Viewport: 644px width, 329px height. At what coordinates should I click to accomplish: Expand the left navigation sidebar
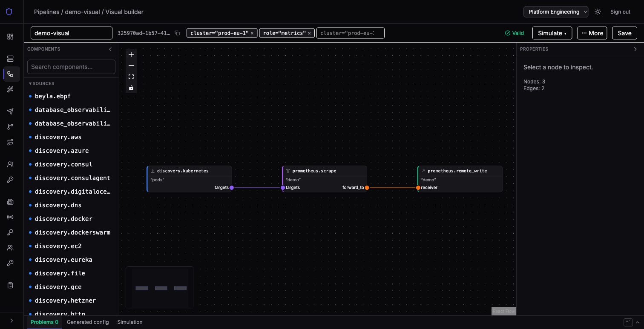[11, 320]
